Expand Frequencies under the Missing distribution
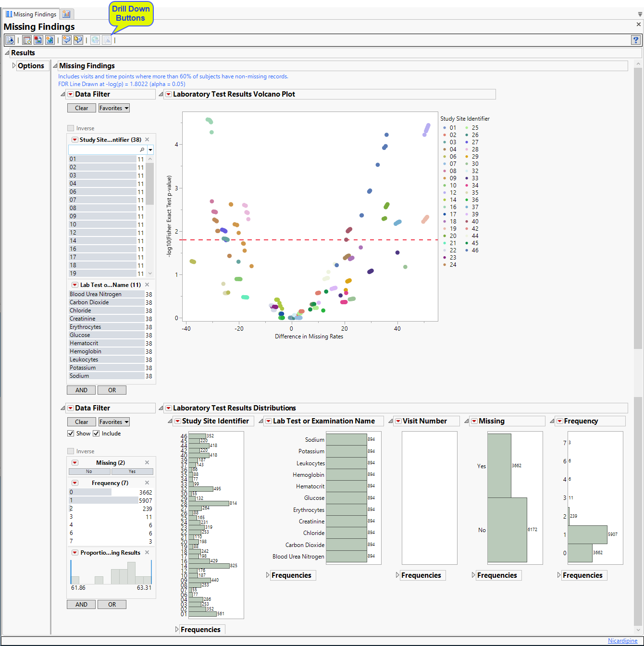Image resolution: width=644 pixels, height=646 pixels. (473, 575)
